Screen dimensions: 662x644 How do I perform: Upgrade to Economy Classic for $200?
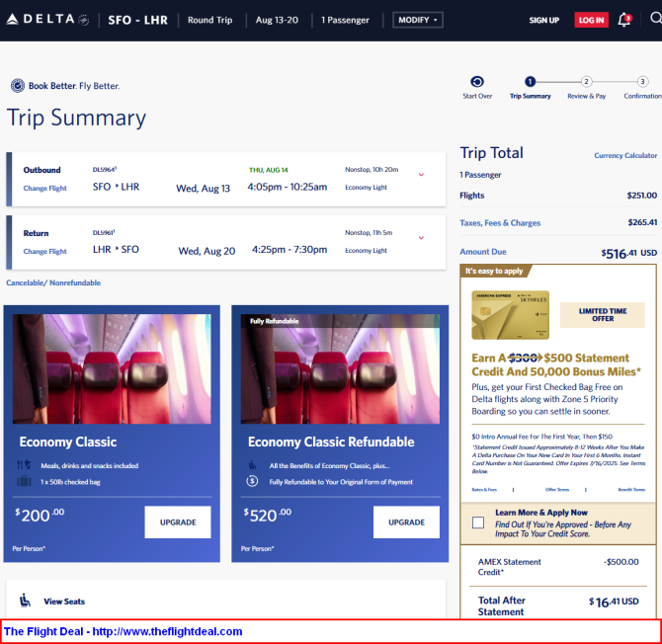point(177,523)
